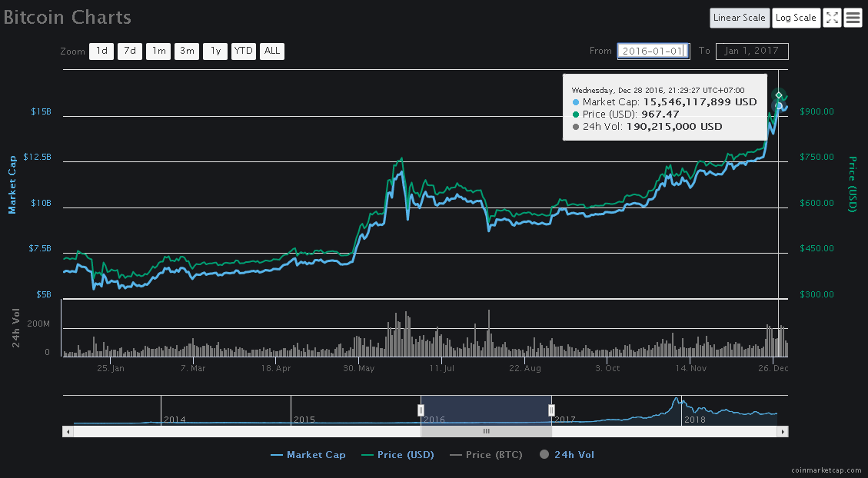
Task: Set zoom range to 1y
Action: click(x=215, y=51)
